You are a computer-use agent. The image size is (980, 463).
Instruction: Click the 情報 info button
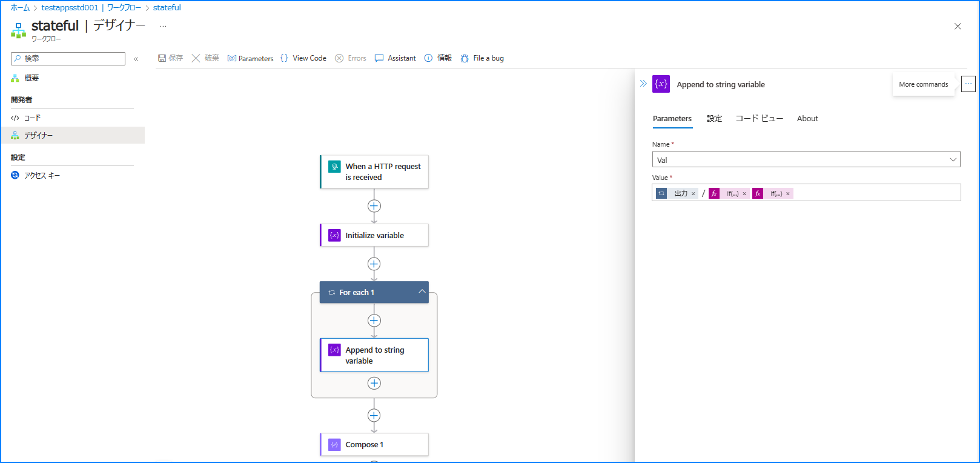pos(438,58)
